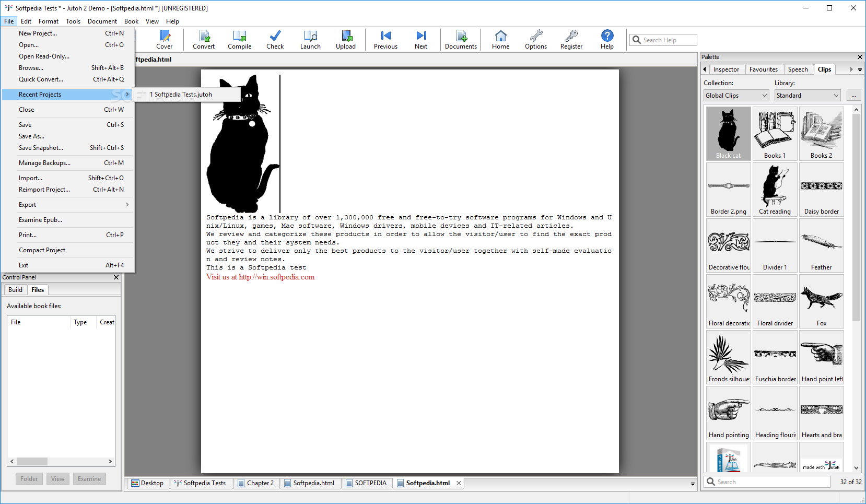Screen dimensions: 866x504
Task: Show previous palette tabs with left arrow
Action: tap(705, 69)
